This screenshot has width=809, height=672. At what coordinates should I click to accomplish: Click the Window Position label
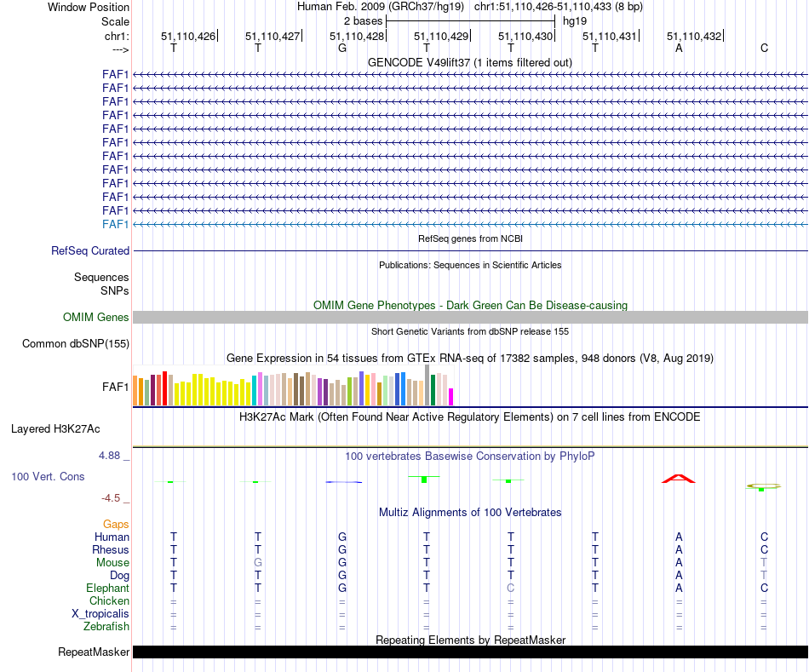89,7
